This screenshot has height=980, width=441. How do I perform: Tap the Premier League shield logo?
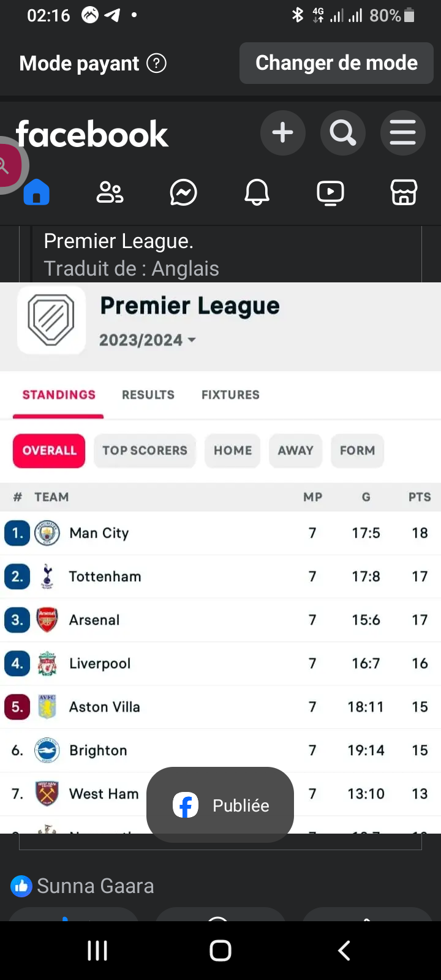[51, 320]
